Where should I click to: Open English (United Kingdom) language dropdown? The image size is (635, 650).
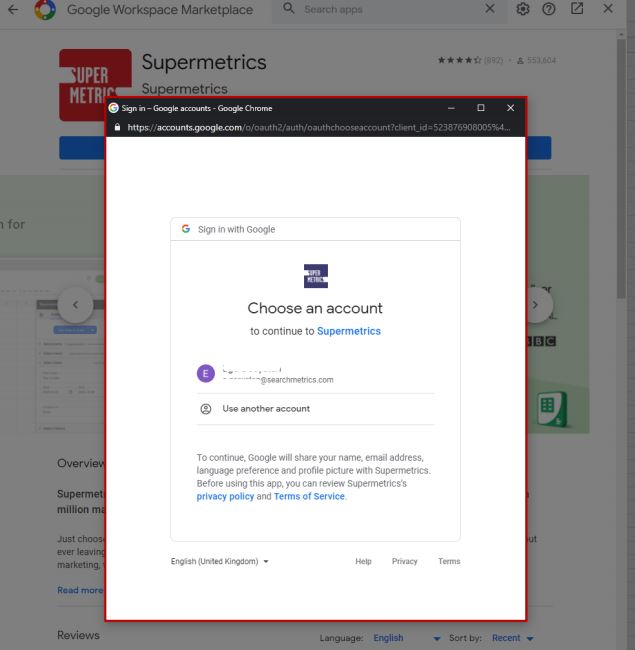click(x=220, y=561)
